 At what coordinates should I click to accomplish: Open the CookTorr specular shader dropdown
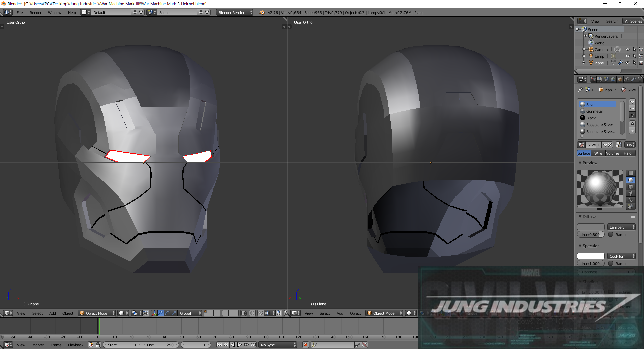(622, 256)
